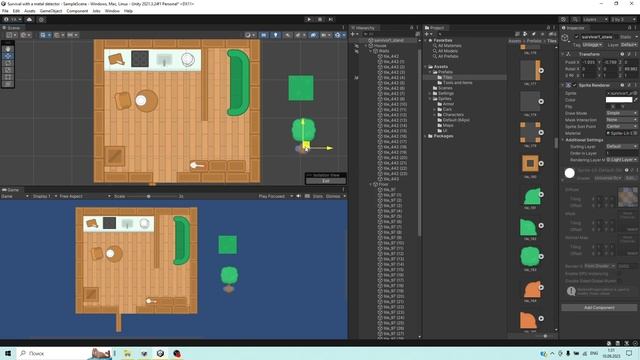Click the Project add (+) button

[427, 34]
